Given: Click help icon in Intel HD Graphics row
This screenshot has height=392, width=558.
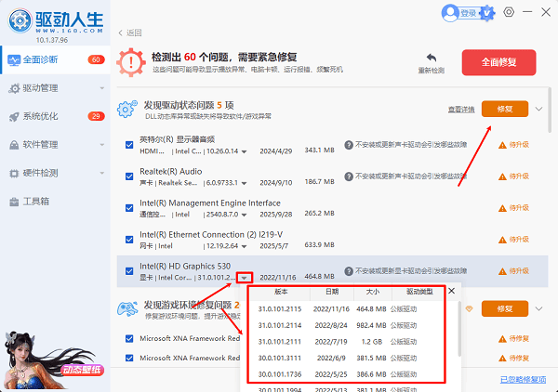Looking at the screenshot, I should 349,271.
